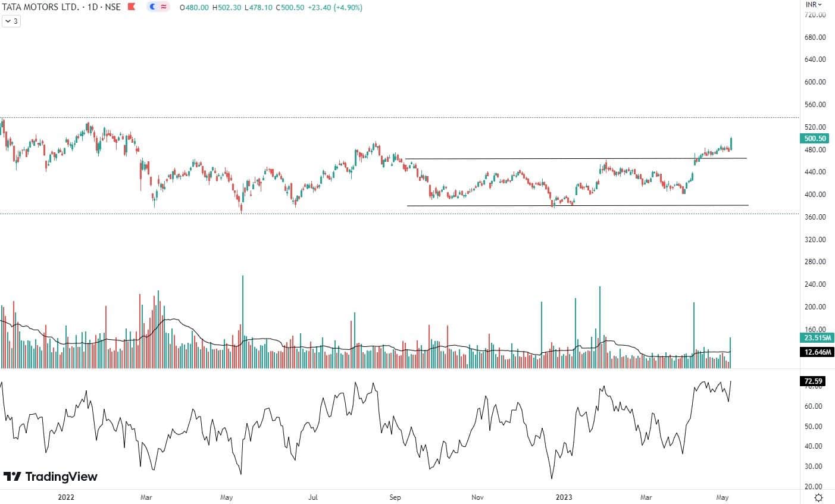Click the red approximately-equal symbol icon
Viewport: 835px width, 504px height.
(164, 8)
